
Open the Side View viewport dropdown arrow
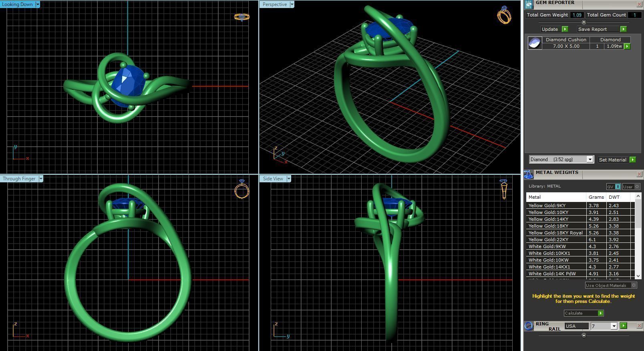pos(289,179)
